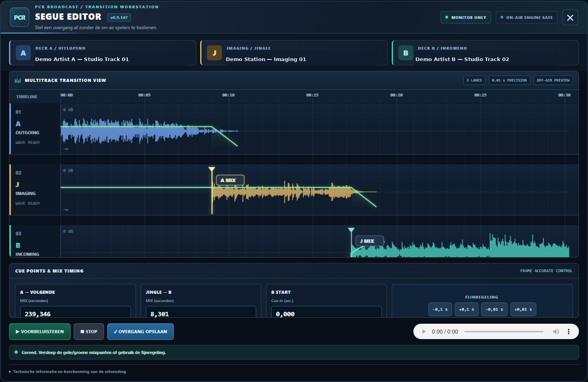The width and height of the screenshot is (588, 382).
Task: Click the Deck B letter badge
Action: point(406,53)
